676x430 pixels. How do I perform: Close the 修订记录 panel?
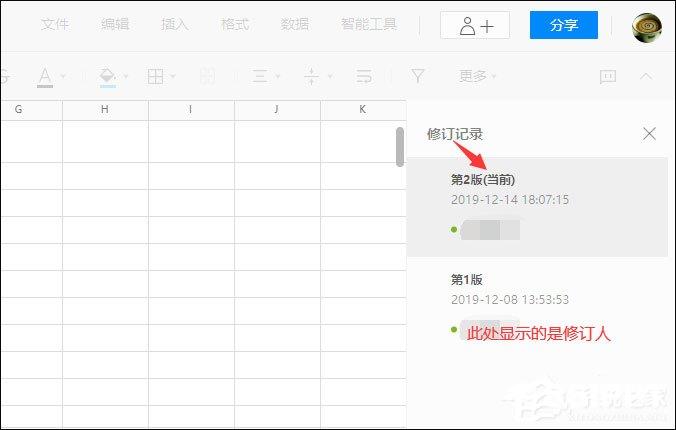point(649,134)
